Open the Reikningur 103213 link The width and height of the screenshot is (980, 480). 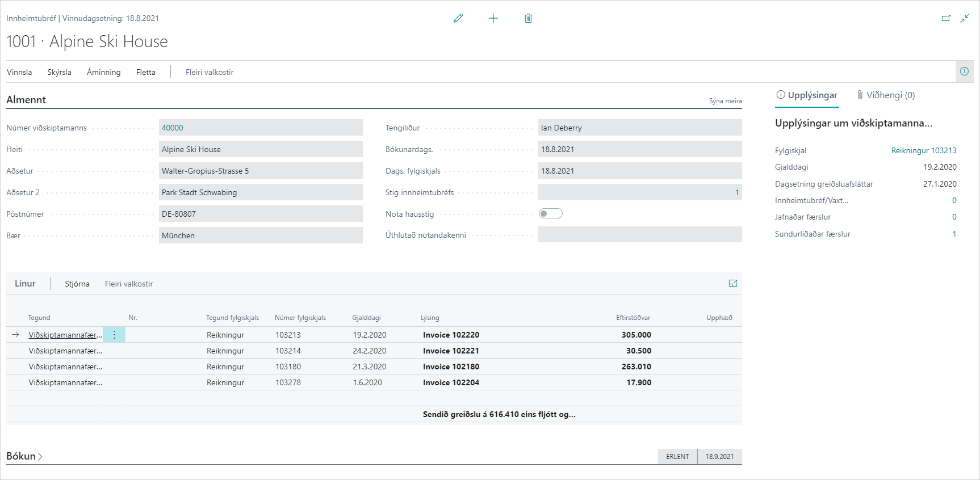923,150
